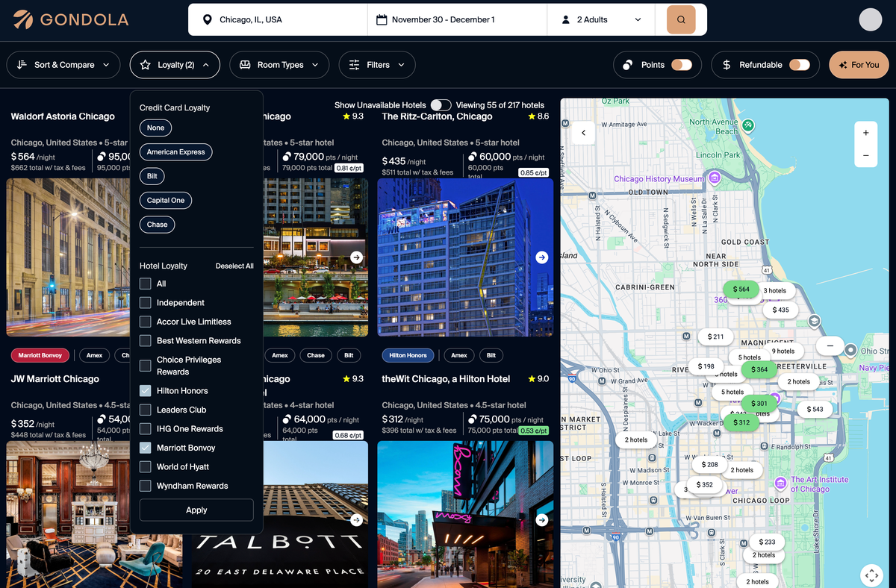
Task: Zoom out on the map
Action: [865, 155]
